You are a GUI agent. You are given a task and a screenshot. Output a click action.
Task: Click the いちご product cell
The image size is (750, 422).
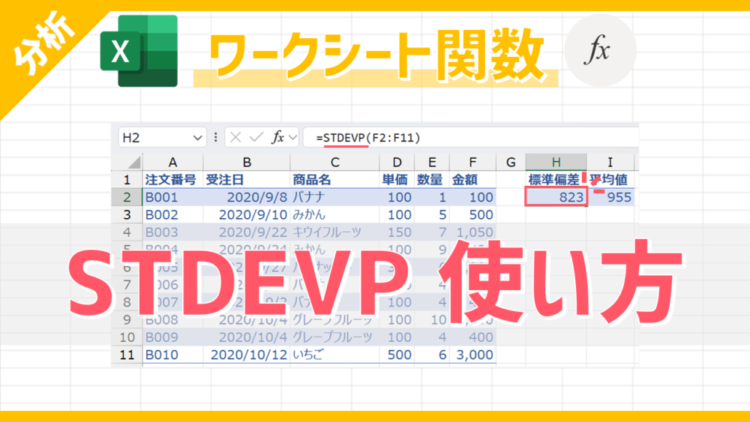[335, 355]
